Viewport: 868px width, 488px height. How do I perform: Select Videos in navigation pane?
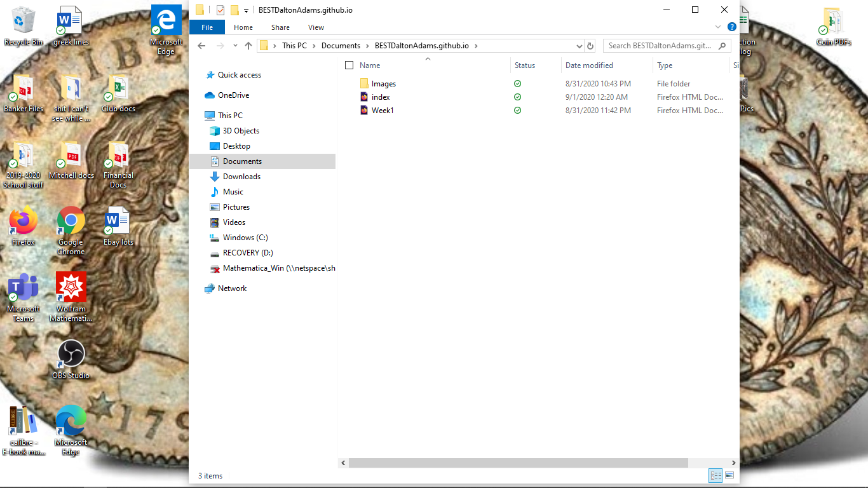[234, 222]
